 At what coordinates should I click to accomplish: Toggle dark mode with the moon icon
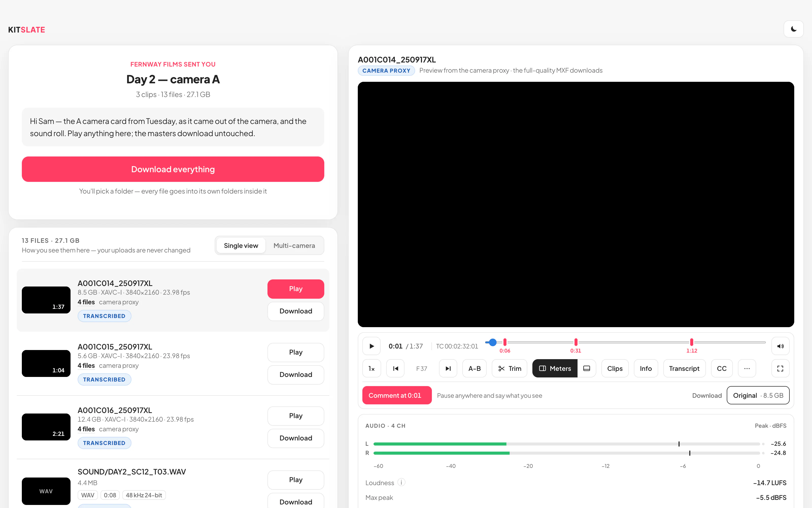793,29
